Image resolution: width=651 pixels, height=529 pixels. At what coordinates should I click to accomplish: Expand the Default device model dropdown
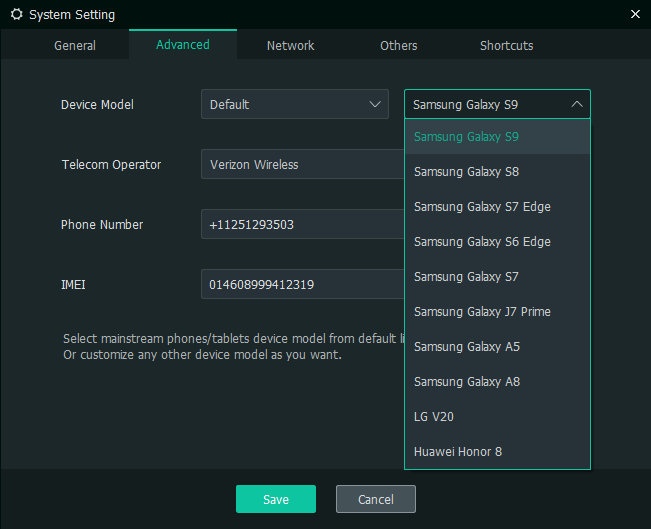[294, 104]
